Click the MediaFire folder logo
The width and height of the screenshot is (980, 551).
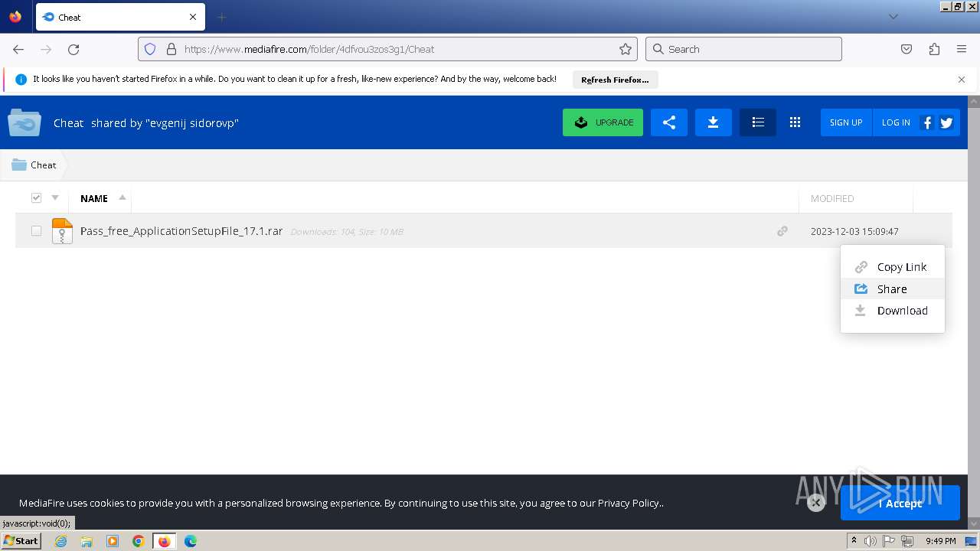tap(24, 122)
